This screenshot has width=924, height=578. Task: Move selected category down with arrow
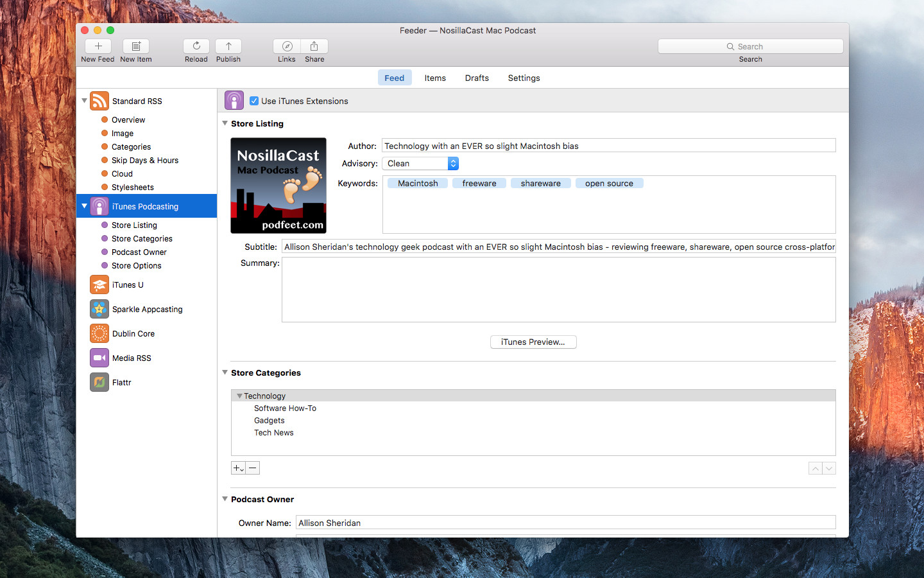click(829, 468)
